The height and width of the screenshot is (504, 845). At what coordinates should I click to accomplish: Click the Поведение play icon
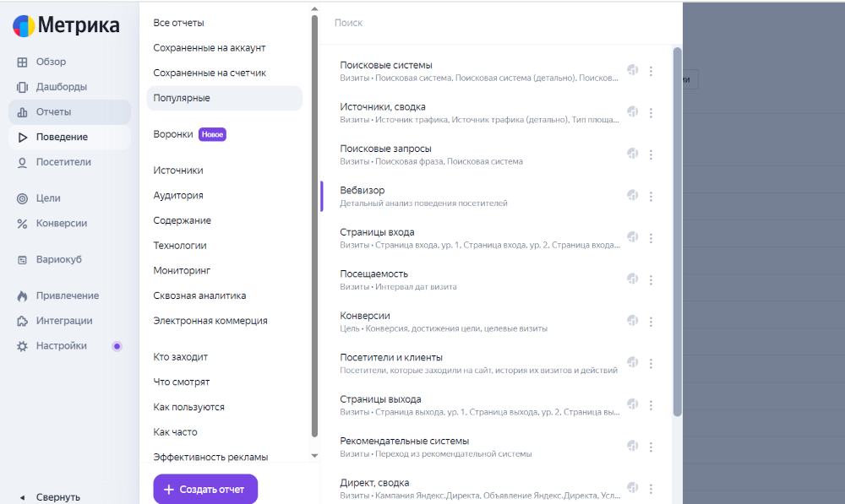coord(22,138)
